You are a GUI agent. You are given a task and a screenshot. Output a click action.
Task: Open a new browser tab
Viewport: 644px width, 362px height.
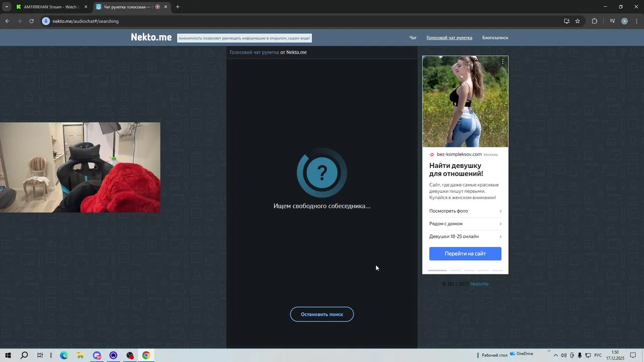click(x=178, y=7)
